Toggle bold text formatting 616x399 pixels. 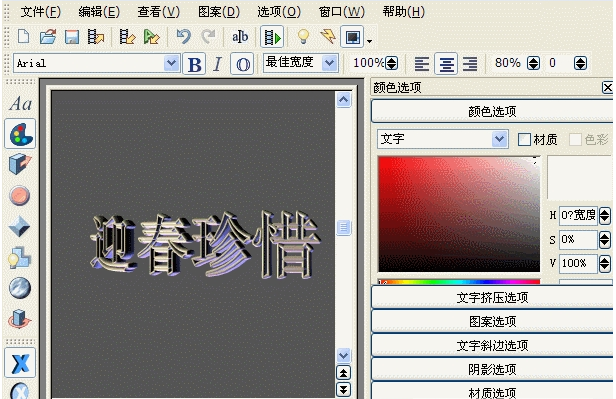(194, 64)
